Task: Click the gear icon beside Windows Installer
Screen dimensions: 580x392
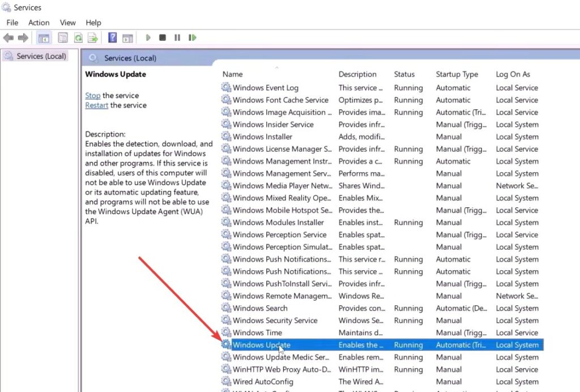Action: click(226, 137)
